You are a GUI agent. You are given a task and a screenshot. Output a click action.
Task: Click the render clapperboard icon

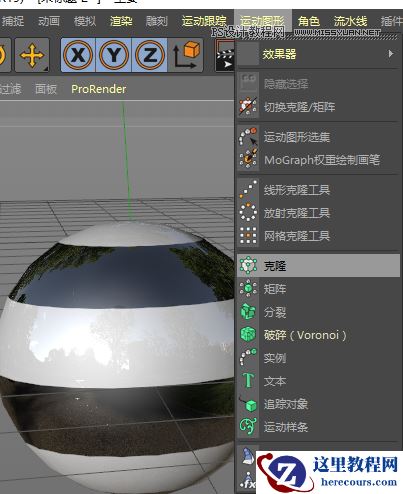tap(224, 55)
